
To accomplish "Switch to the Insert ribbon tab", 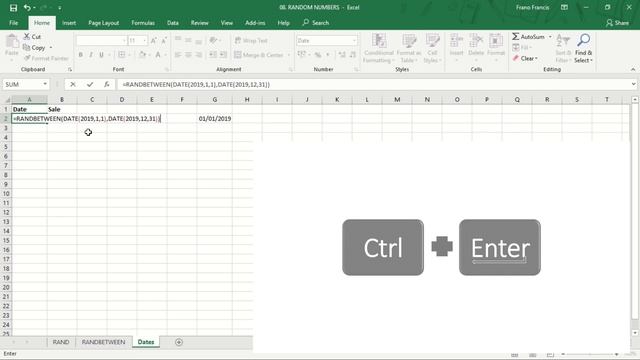I will 69,23.
